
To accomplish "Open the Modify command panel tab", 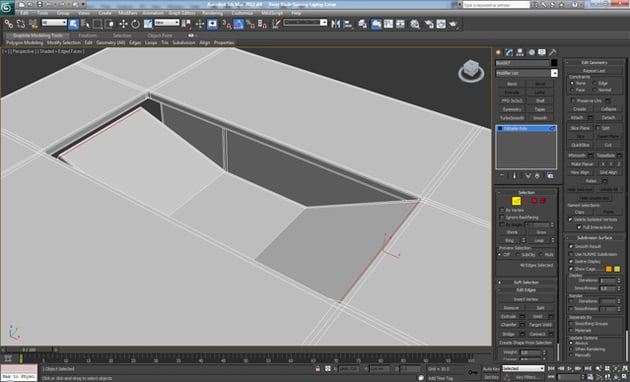I will point(509,52).
